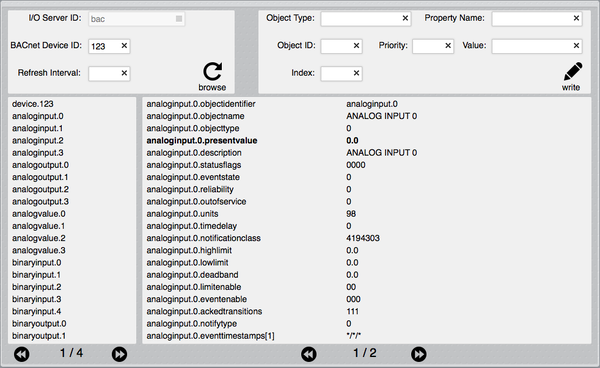Select analogoutput.3 in object list
This screenshot has width=600, height=368.
pyautogui.click(x=40, y=202)
